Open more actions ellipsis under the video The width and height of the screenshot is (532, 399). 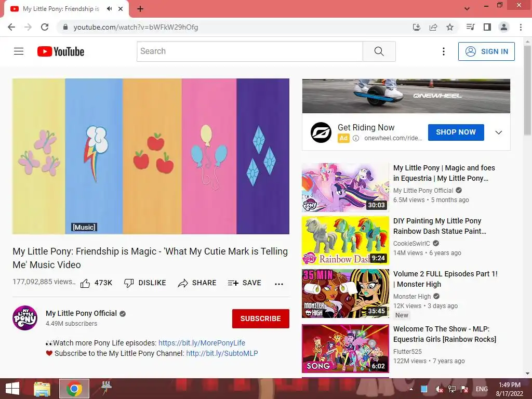[x=279, y=284]
